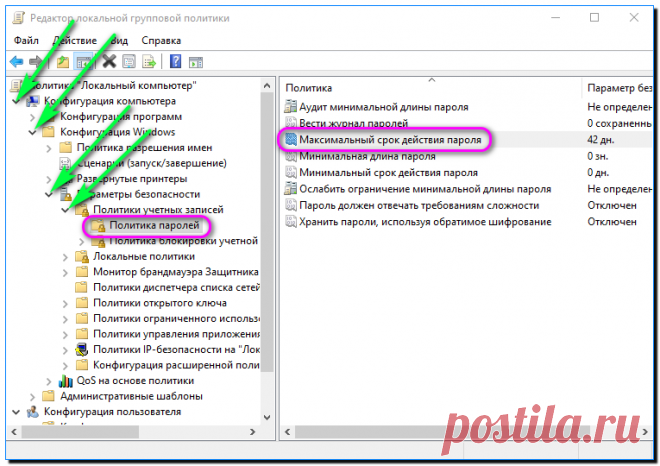The image size is (660, 466).
Task: Open the Файл menu
Action: [26, 40]
